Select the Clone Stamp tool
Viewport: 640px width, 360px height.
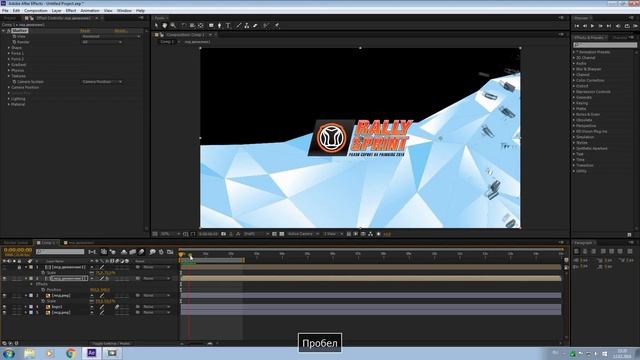[x=247, y=25]
